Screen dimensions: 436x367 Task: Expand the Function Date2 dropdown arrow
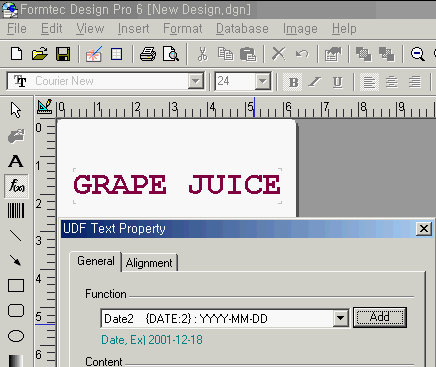click(x=340, y=318)
